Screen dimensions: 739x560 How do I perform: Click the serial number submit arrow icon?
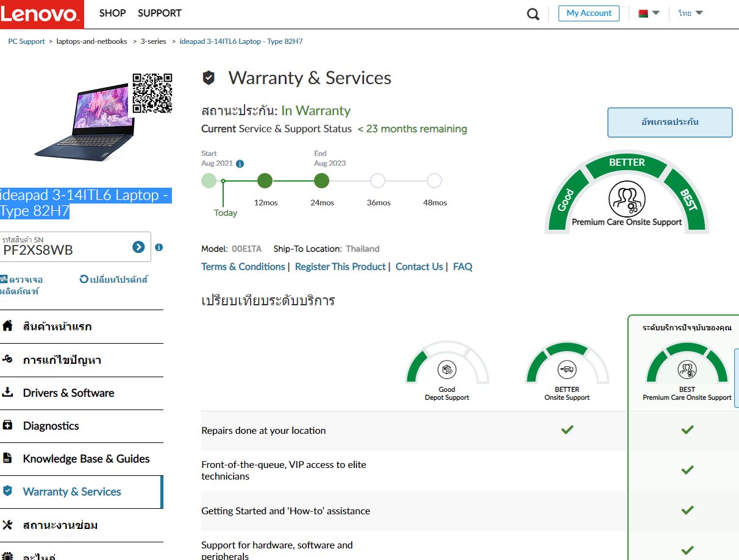click(x=138, y=247)
